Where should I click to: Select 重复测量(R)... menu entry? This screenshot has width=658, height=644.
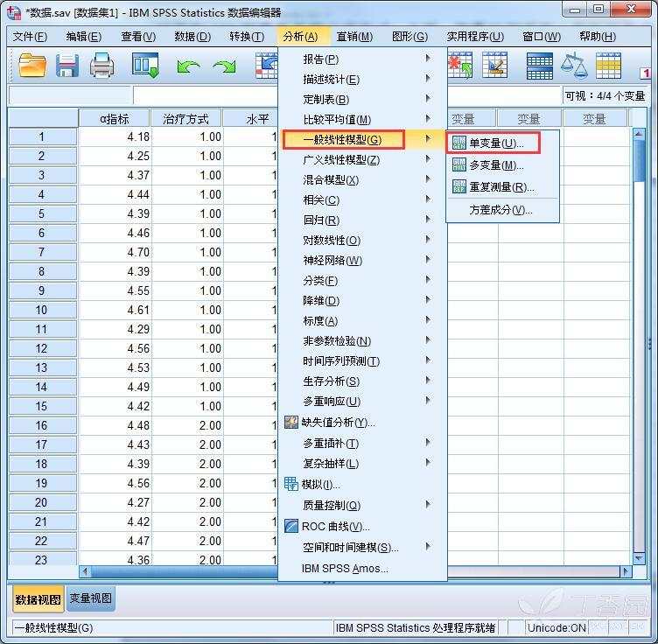[x=503, y=186]
